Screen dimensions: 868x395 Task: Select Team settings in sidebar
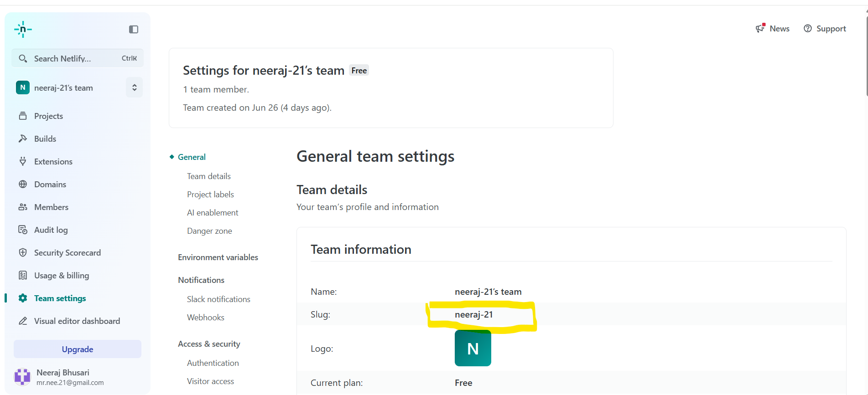click(x=60, y=298)
